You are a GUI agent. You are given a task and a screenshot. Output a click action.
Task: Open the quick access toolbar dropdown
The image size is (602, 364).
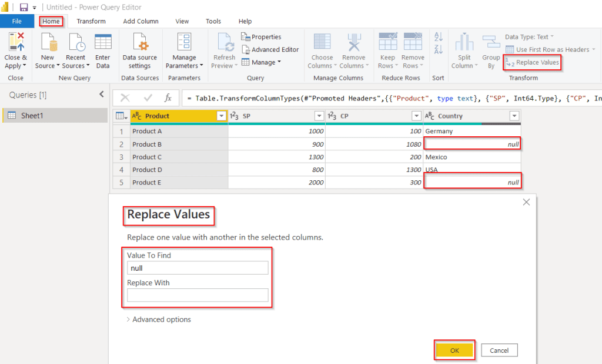point(34,8)
